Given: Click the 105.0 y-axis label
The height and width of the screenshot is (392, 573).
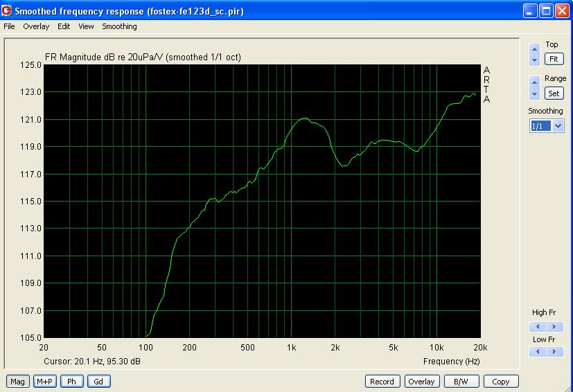Looking at the screenshot, I should (30, 338).
